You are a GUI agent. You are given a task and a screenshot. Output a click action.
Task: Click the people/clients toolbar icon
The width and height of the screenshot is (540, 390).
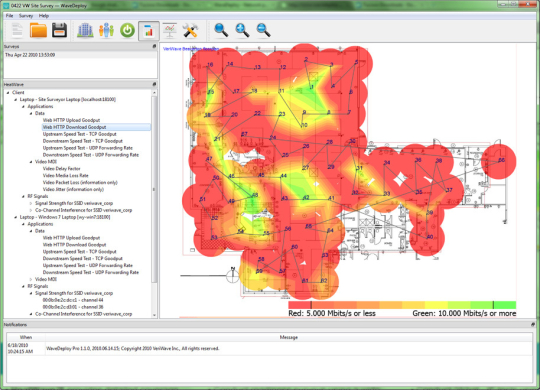106,30
